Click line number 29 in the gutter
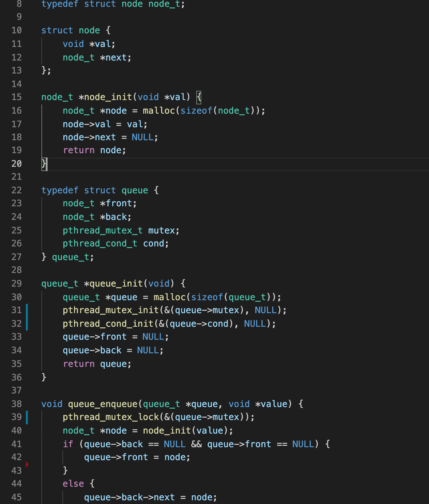The height and width of the screenshot is (504, 429). 17,283
